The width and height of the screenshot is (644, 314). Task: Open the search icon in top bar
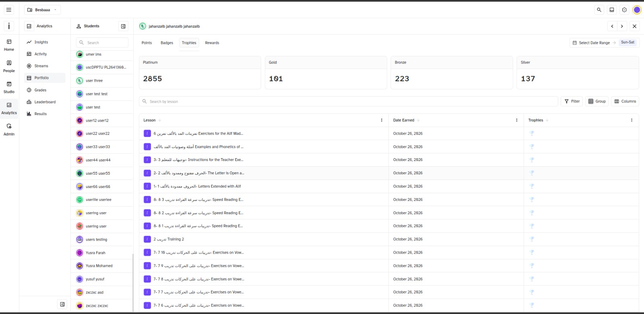[x=599, y=10]
